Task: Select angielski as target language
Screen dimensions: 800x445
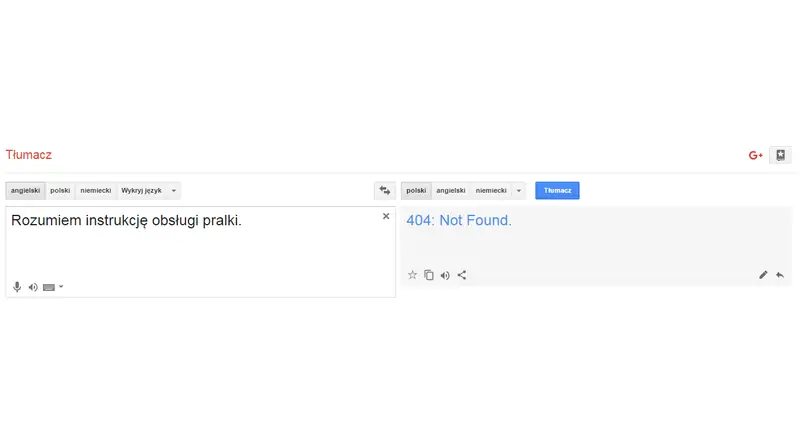Action: pos(451,190)
